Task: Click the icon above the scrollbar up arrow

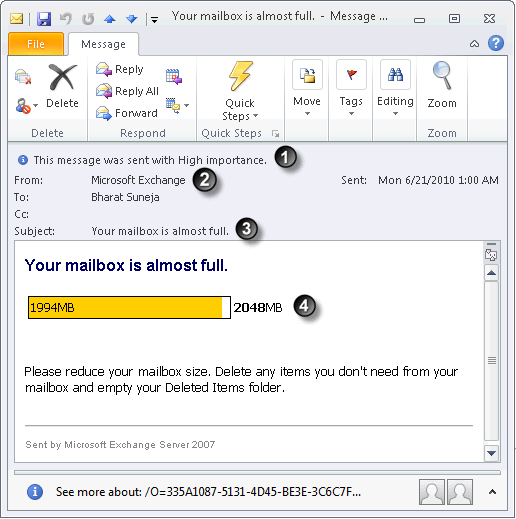Action: coord(491,255)
